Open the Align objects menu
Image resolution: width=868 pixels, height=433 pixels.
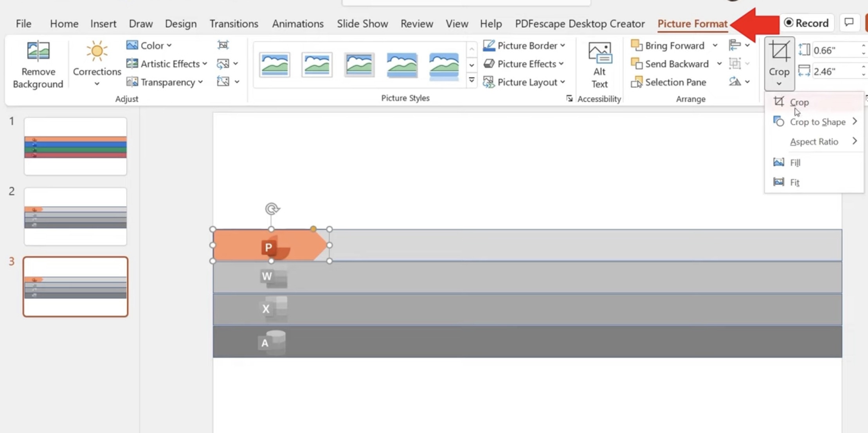pyautogui.click(x=739, y=45)
